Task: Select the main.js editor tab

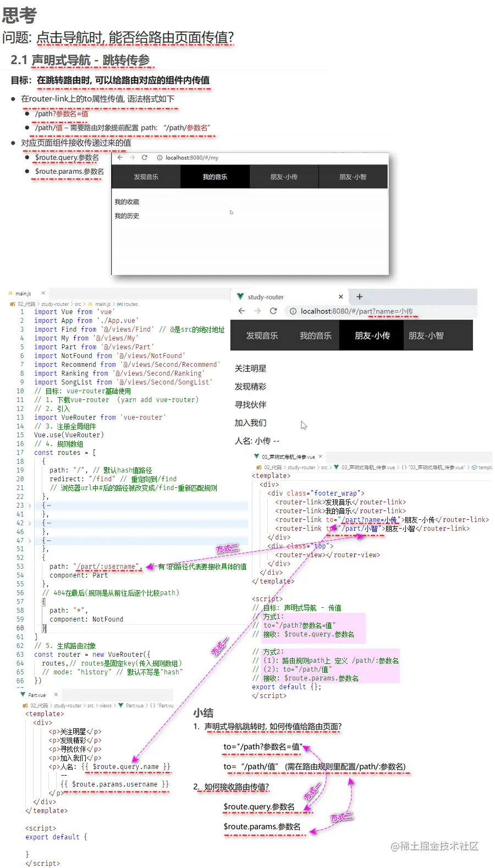Action: [x=26, y=293]
